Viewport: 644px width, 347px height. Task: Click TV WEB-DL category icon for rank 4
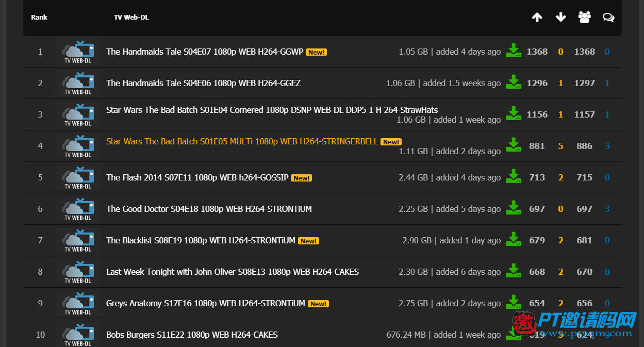[78, 146]
